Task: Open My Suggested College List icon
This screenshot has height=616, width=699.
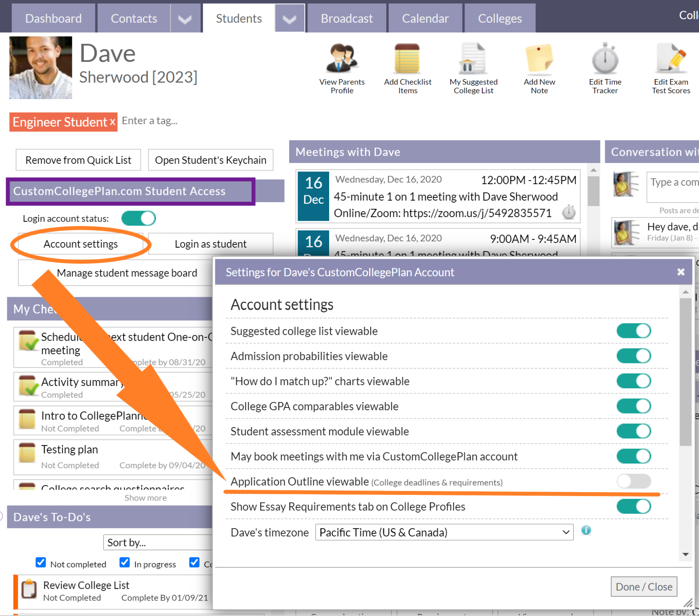Action: [473, 59]
